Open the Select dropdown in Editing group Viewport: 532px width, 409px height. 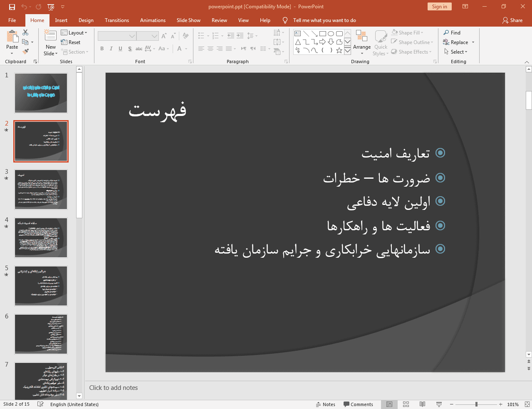(456, 52)
